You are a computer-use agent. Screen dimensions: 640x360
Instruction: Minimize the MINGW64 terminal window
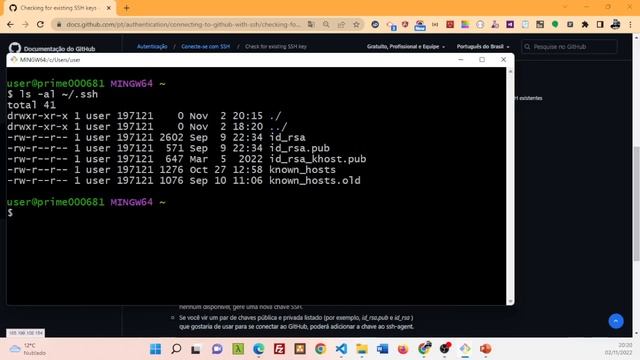point(461,60)
